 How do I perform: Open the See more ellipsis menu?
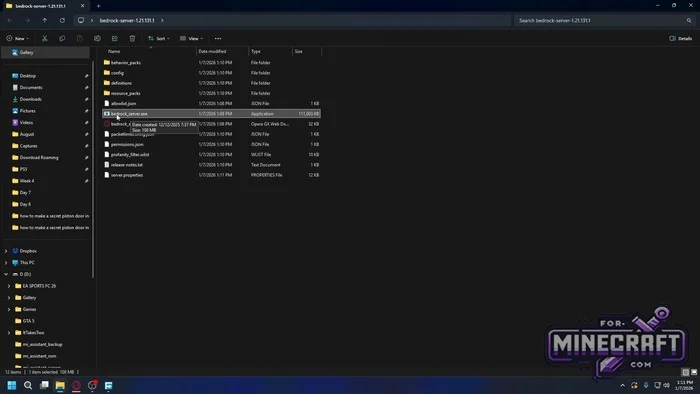[x=218, y=38]
